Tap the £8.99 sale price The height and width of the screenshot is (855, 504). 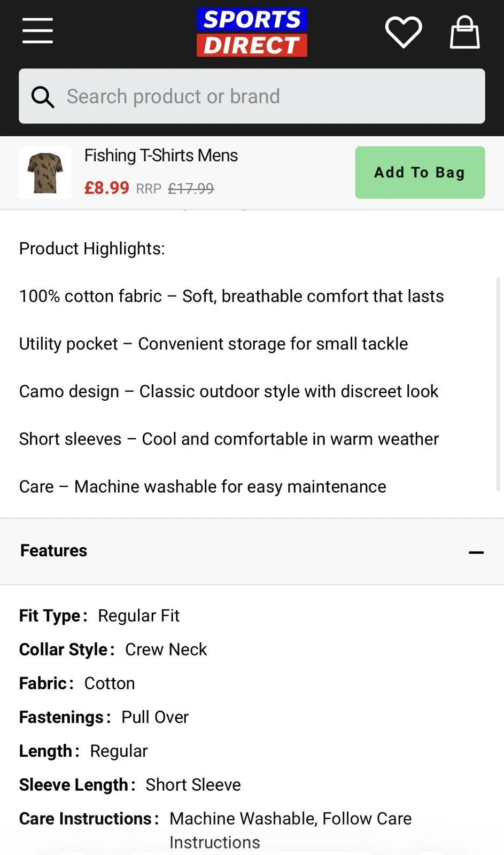coord(107,188)
